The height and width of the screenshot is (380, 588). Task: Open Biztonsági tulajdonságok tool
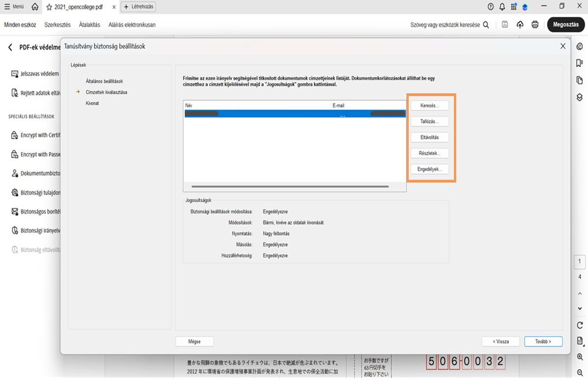click(35, 192)
